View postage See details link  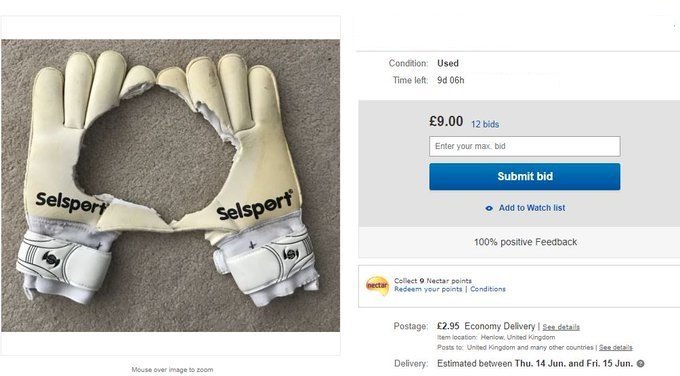(561, 327)
